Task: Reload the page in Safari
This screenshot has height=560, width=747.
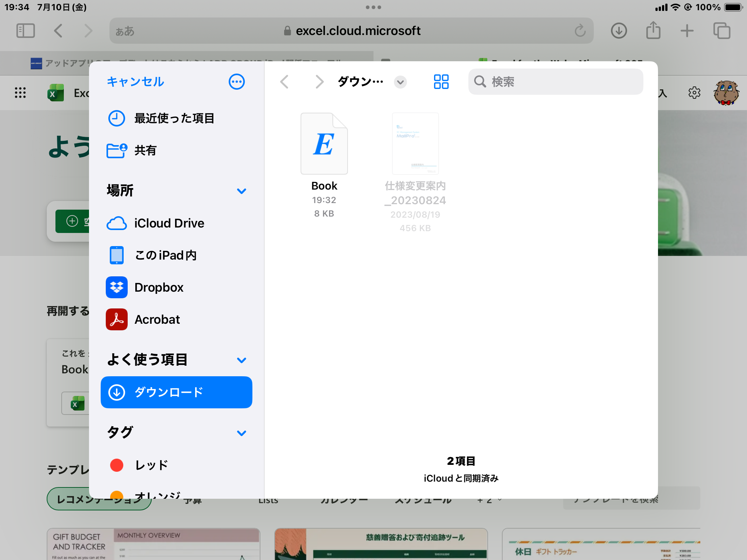Action: (x=580, y=31)
